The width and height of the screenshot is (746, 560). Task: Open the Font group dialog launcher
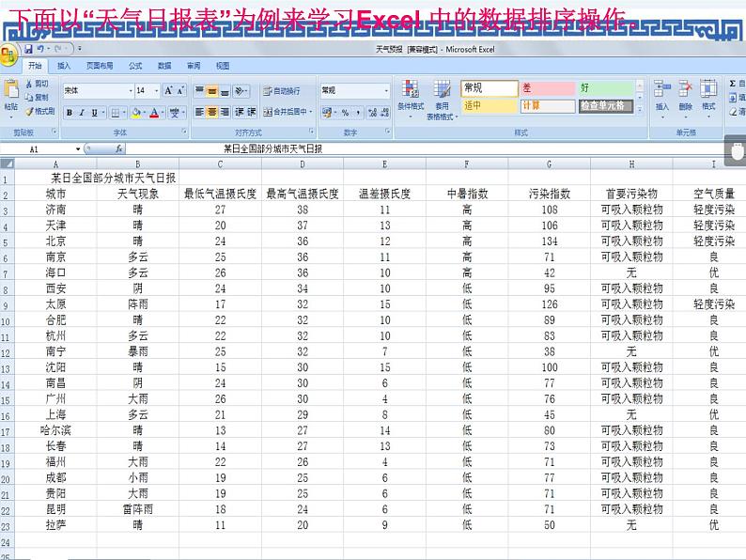coord(183,132)
